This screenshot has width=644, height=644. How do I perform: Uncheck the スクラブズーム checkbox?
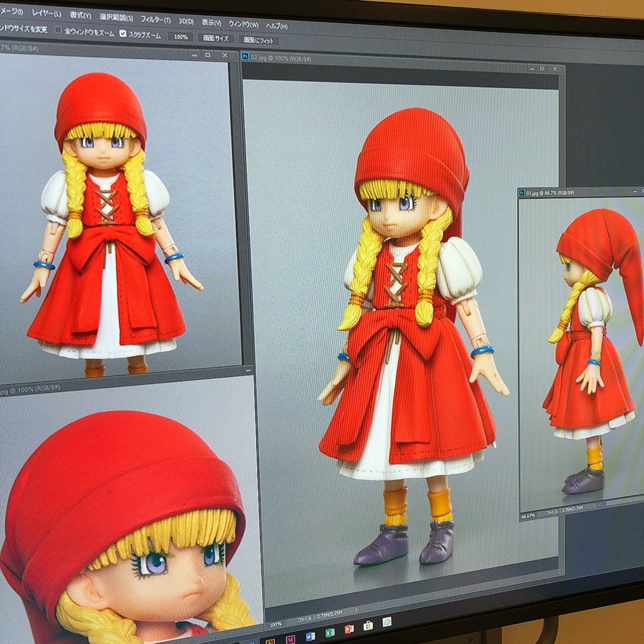click(x=123, y=33)
